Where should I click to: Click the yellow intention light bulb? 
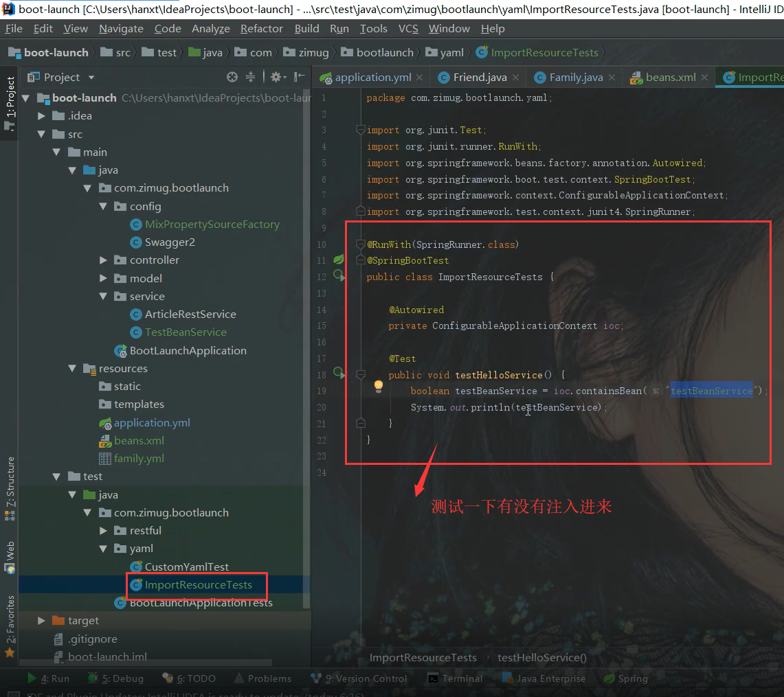tap(379, 386)
